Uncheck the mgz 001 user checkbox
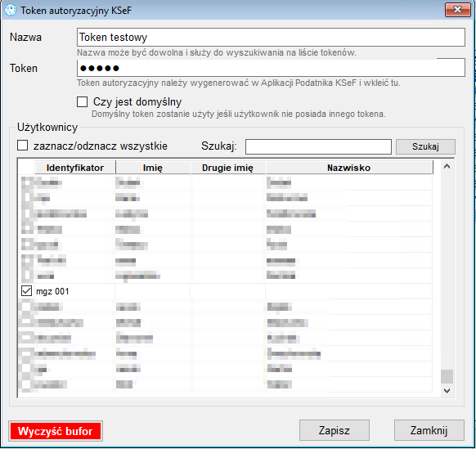This screenshot has height=449, width=476. (26, 291)
